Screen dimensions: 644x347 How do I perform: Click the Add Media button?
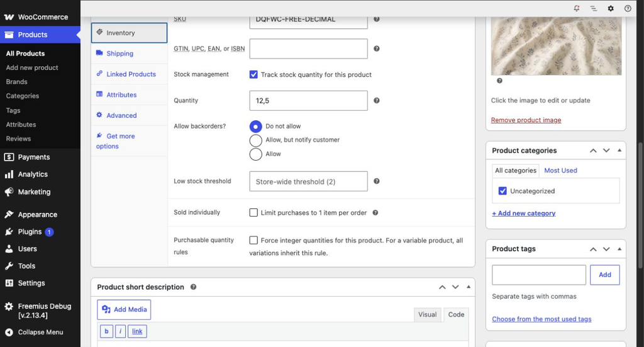point(124,310)
